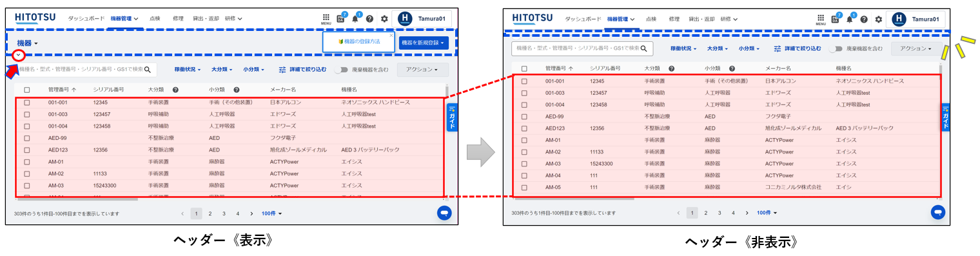Check row AED123 checkbox in right table
The height and width of the screenshot is (256, 980).
(x=524, y=128)
